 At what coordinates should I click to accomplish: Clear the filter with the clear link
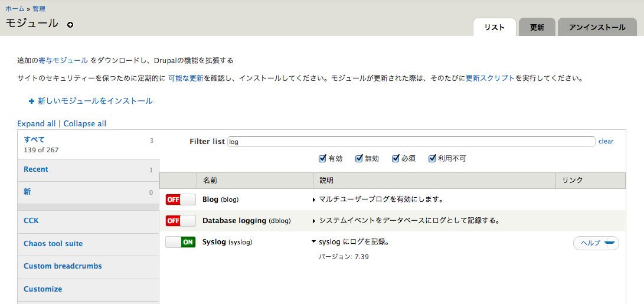click(606, 141)
